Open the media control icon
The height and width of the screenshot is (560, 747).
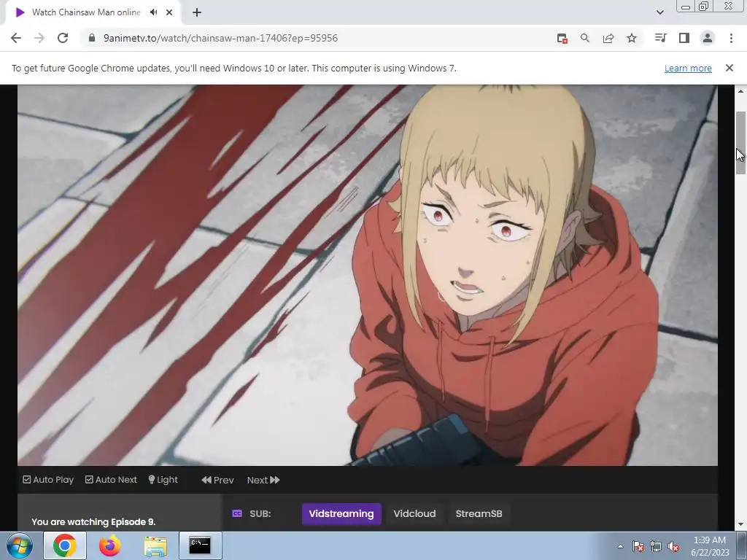(660, 38)
